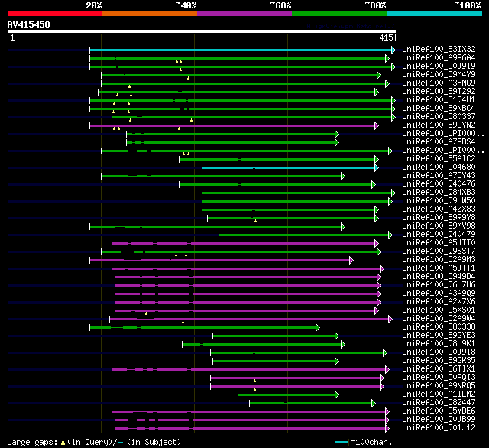489x448 pixels.
Task: Click the green ~80% identity scale segment
Action: (x=339, y=14)
